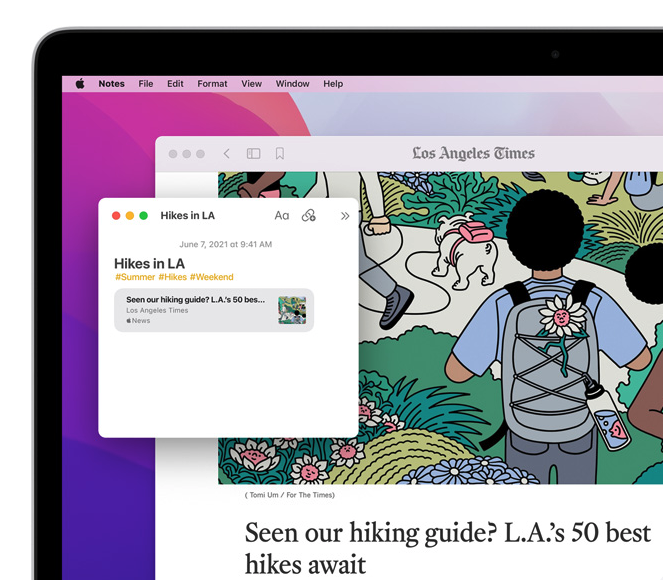Open the View menu
The image size is (663, 580).
pos(252,84)
